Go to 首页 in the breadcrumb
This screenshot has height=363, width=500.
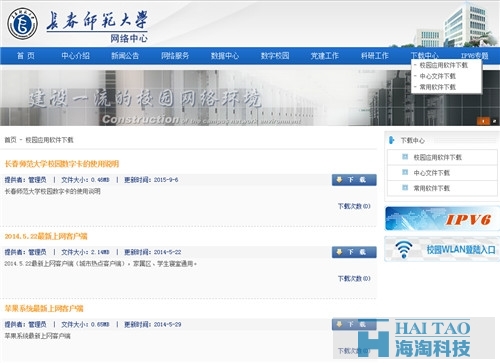point(10,140)
